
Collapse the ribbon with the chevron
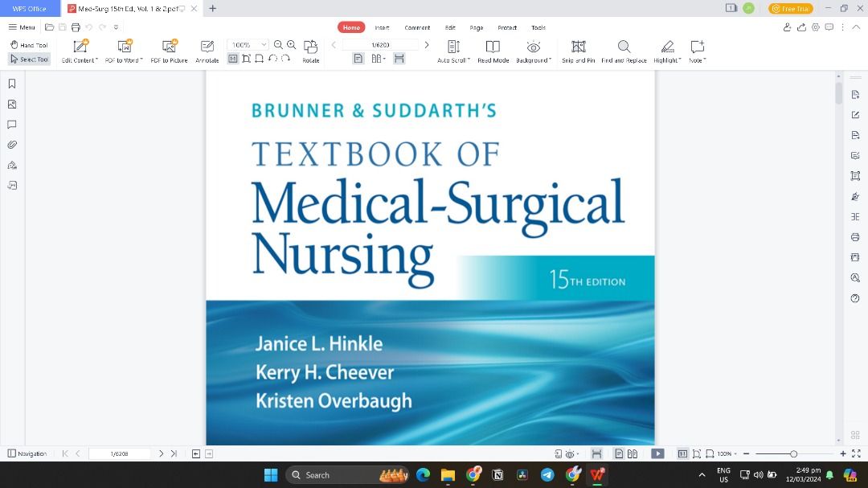coord(856,27)
